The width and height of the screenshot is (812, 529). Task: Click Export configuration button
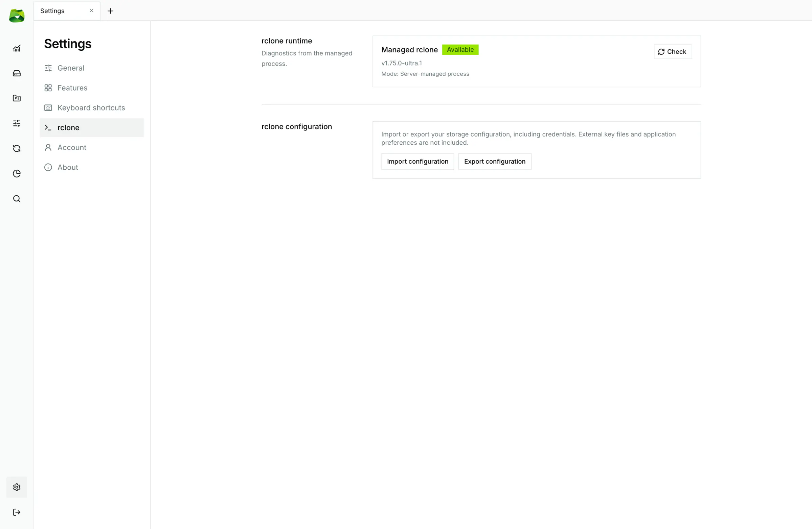pyautogui.click(x=494, y=161)
